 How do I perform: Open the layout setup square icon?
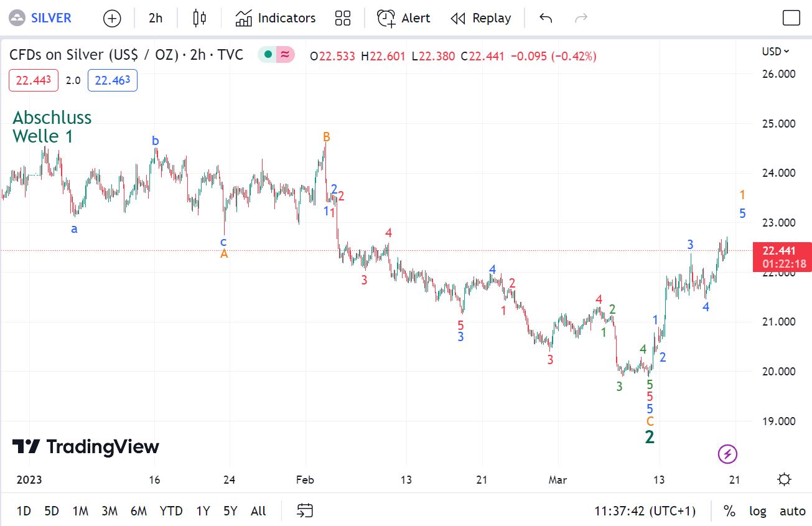pyautogui.click(x=791, y=18)
